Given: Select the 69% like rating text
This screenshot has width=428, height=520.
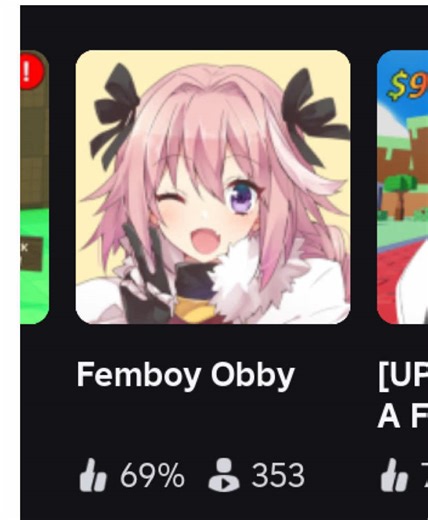Looking at the screenshot, I should pyautogui.click(x=152, y=476).
